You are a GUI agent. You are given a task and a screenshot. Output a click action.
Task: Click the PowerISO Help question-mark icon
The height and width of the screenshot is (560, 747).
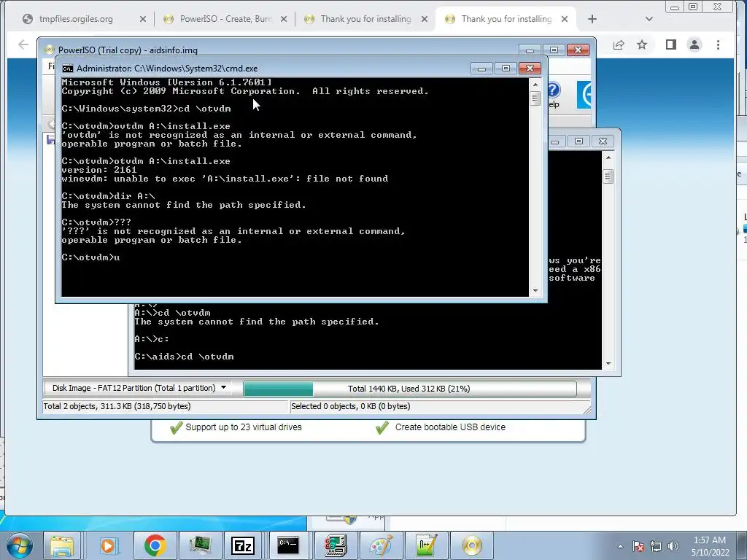coord(553,90)
